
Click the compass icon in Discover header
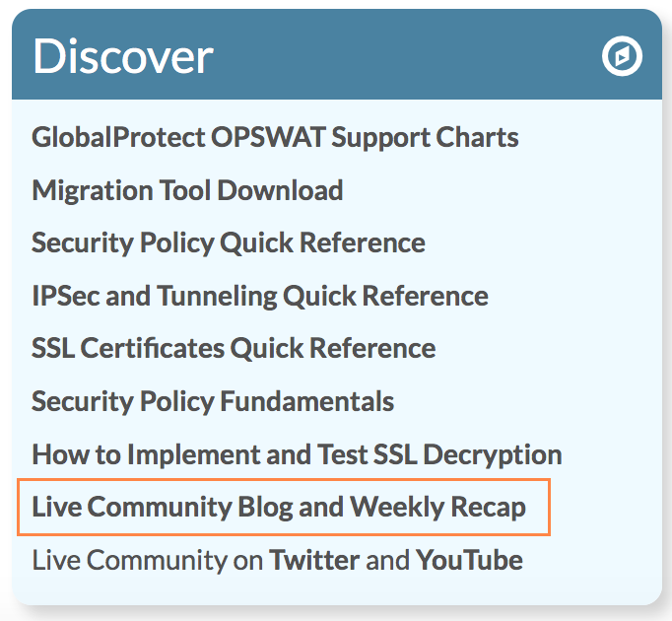(x=622, y=56)
